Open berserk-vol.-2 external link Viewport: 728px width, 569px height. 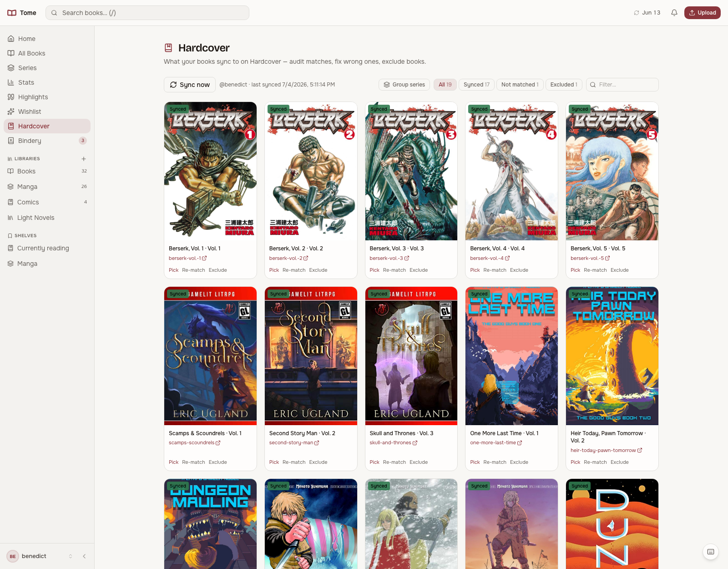pos(288,258)
